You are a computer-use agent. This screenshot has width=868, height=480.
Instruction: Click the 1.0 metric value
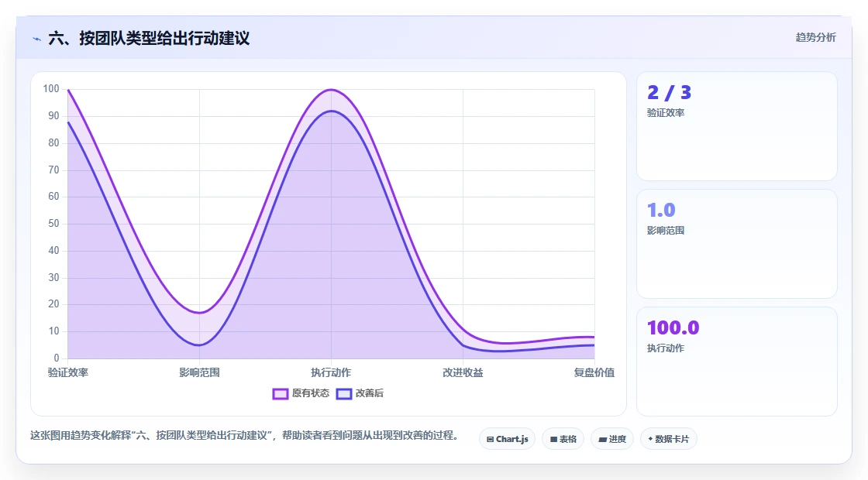click(x=662, y=210)
